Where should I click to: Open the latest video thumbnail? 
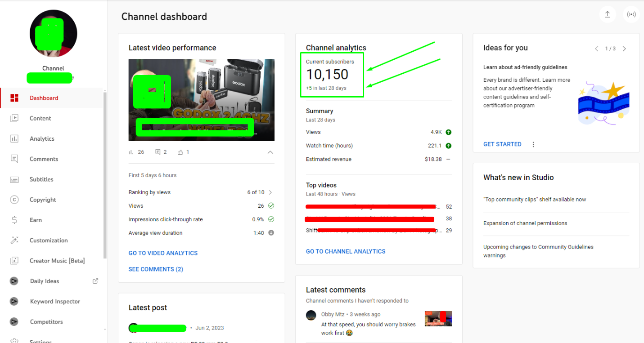coord(201,100)
